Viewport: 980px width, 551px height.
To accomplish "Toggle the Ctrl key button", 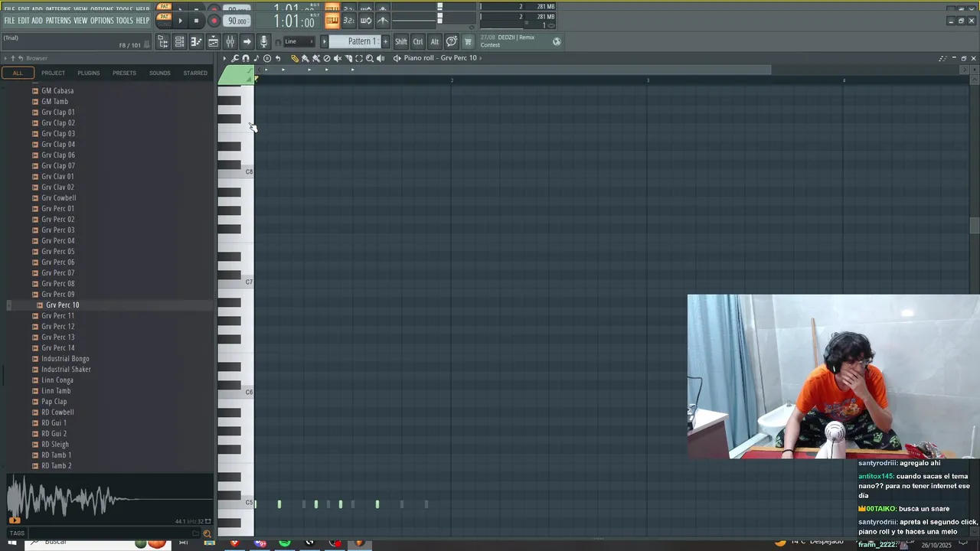I will [418, 41].
